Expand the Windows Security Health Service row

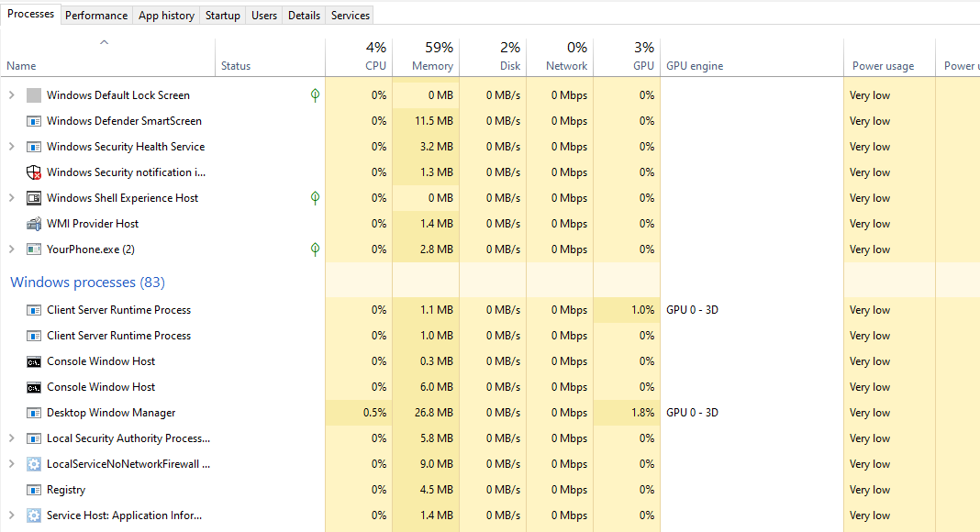[11, 146]
